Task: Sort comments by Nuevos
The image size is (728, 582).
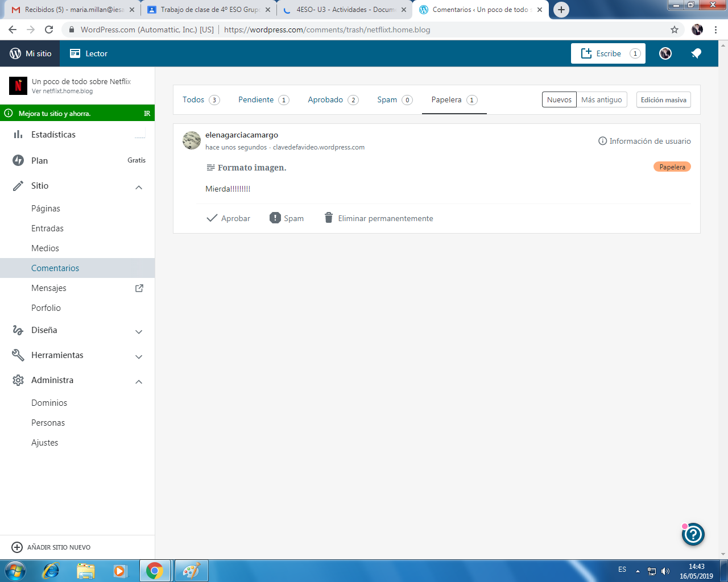Action: point(559,99)
